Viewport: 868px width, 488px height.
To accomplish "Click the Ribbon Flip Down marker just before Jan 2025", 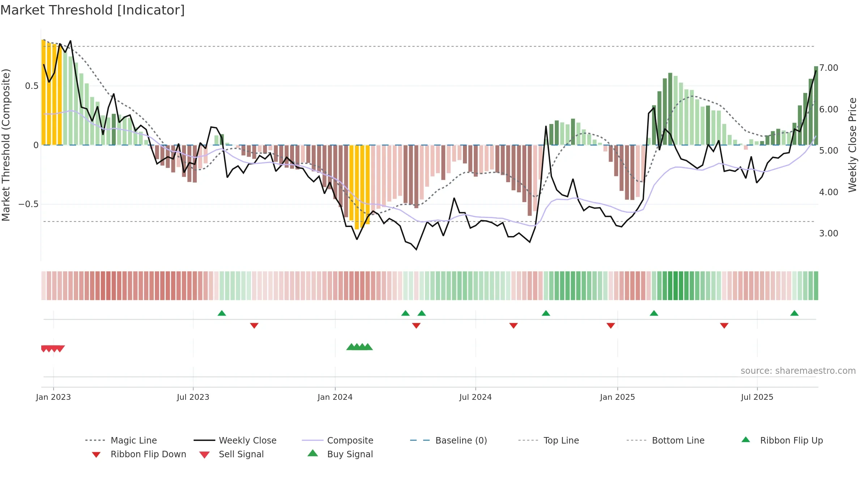I will pos(611,326).
